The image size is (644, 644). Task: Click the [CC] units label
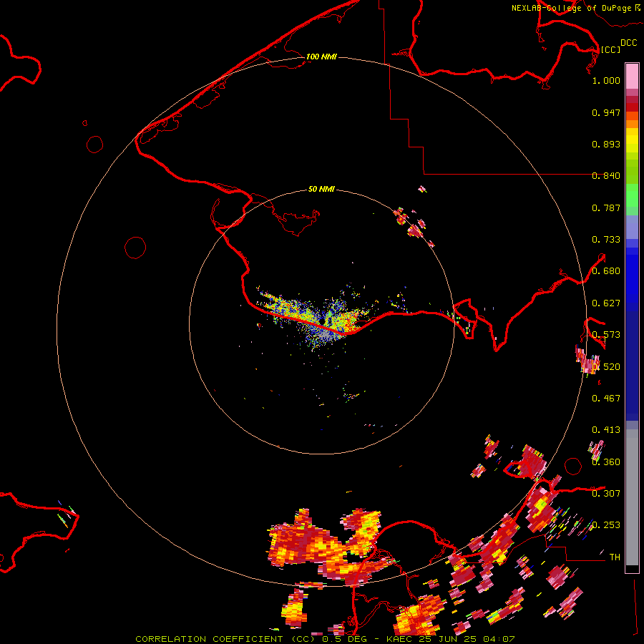pos(610,49)
